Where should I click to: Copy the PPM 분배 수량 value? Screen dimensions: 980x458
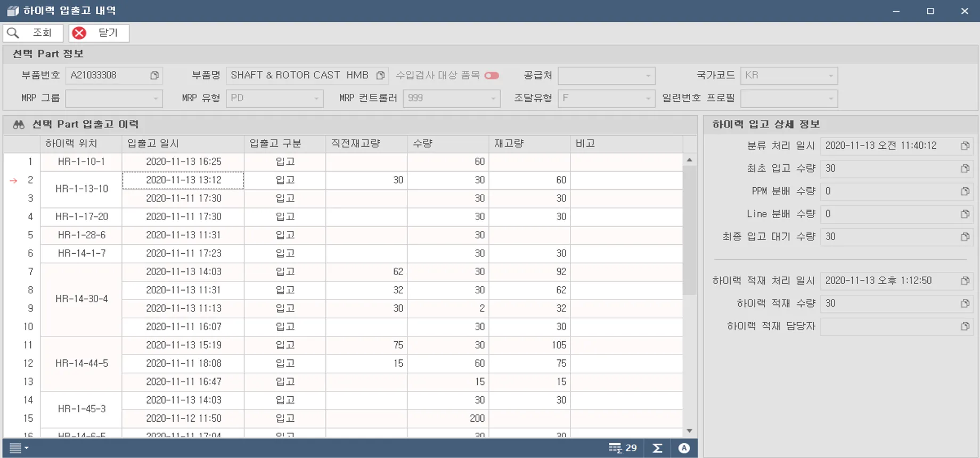965,191
